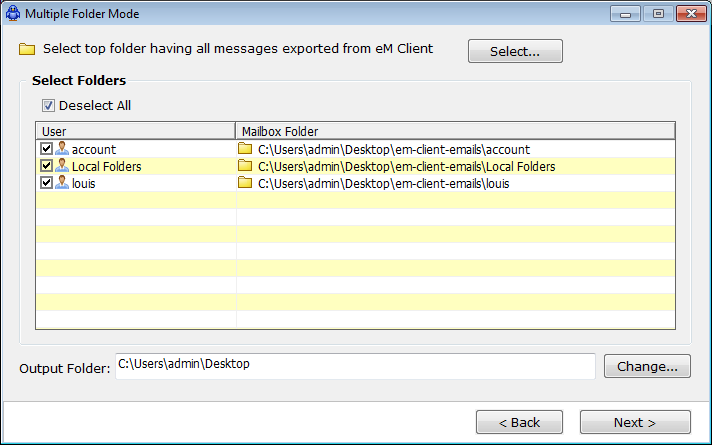Click the user icon beside account
Screen dimensions: 712x445
click(62, 148)
